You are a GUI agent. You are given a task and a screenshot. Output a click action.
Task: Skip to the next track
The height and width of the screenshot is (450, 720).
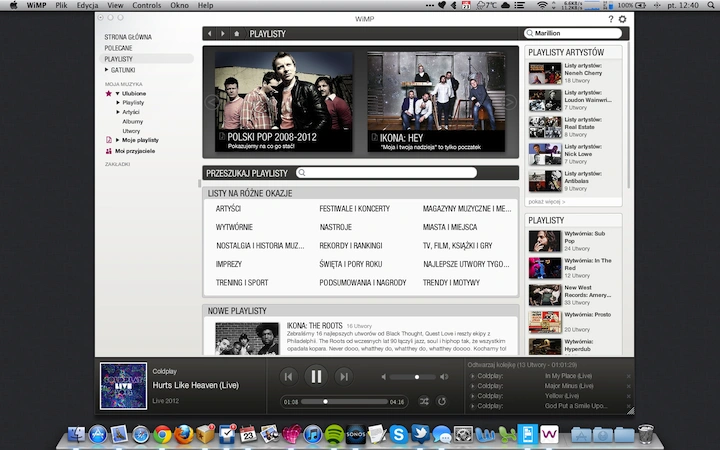tap(343, 377)
